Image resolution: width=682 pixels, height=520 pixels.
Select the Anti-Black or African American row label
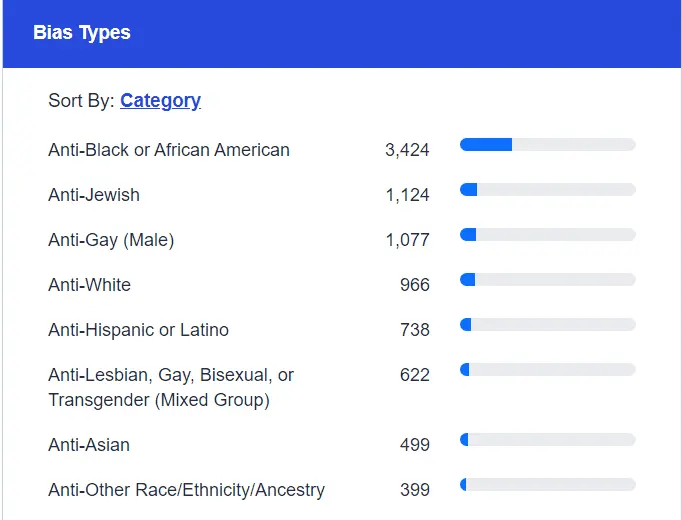click(x=169, y=150)
